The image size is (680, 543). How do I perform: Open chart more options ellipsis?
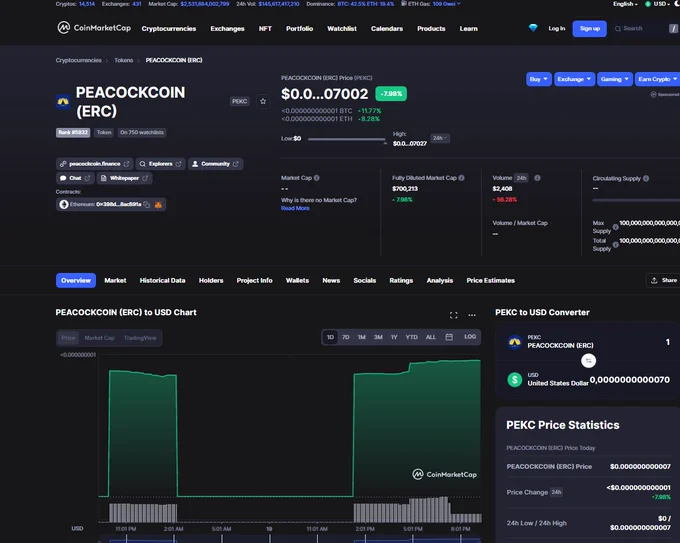(x=472, y=315)
